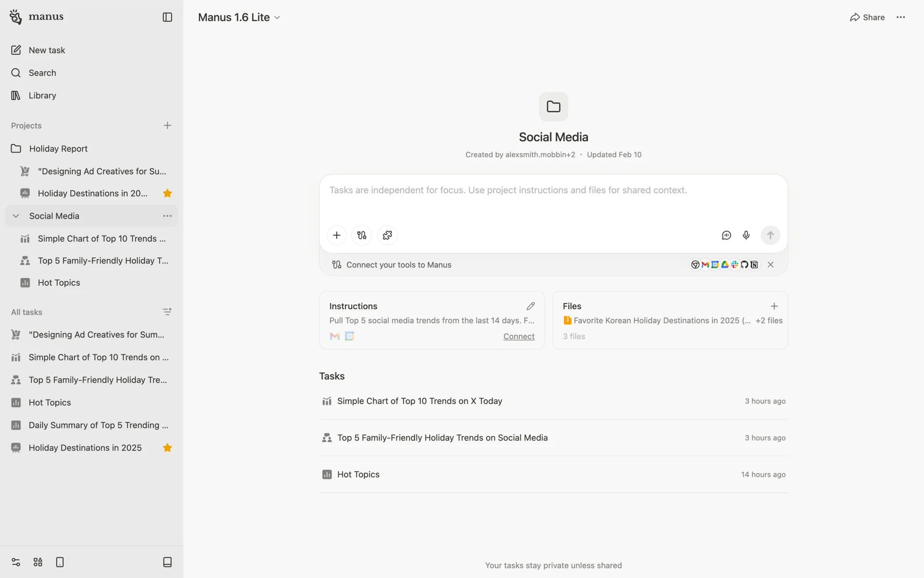Toggle star on Holiday Destinations in 20... project item
Viewport: 924px width, 578px height.
[167, 194]
